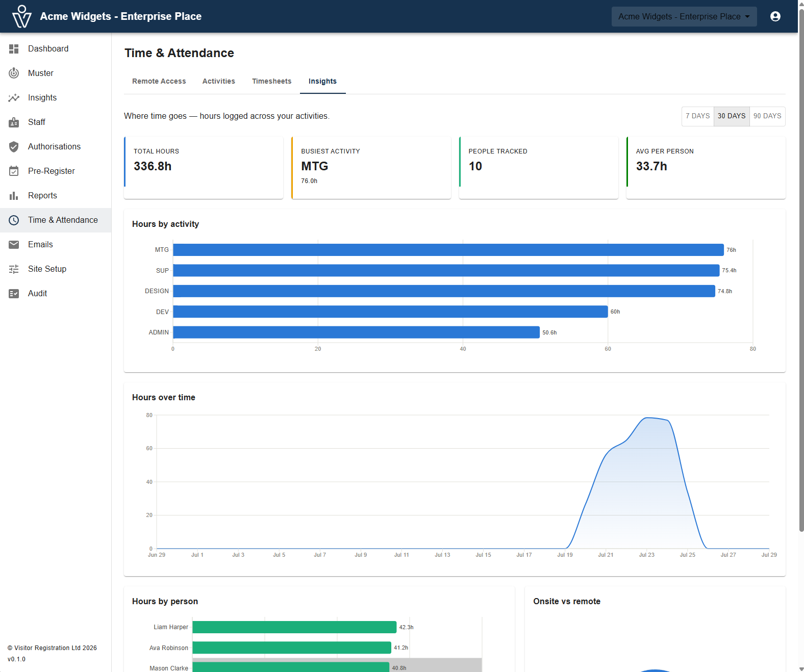Click the Audit checklist icon

tap(14, 294)
